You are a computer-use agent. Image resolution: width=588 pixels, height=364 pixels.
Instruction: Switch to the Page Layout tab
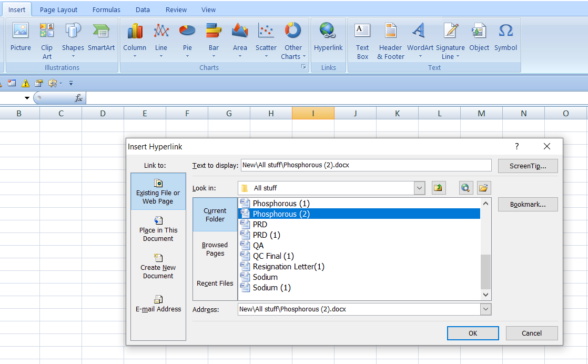pyautogui.click(x=58, y=9)
